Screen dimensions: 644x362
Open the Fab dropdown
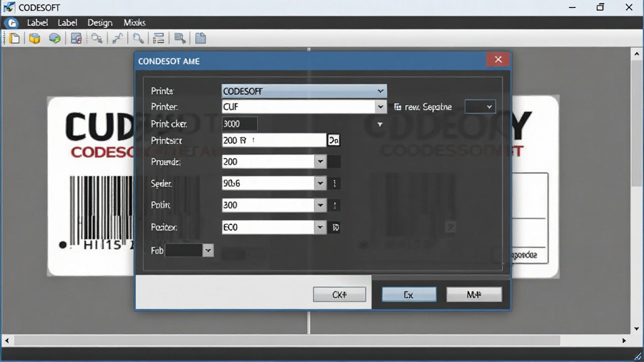(x=189, y=250)
